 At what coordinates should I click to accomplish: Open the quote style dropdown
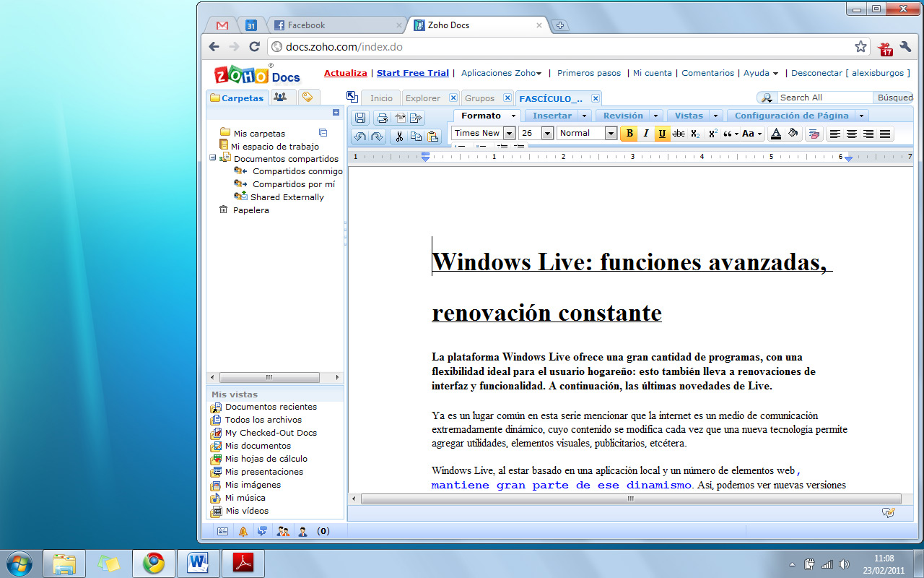(x=731, y=134)
